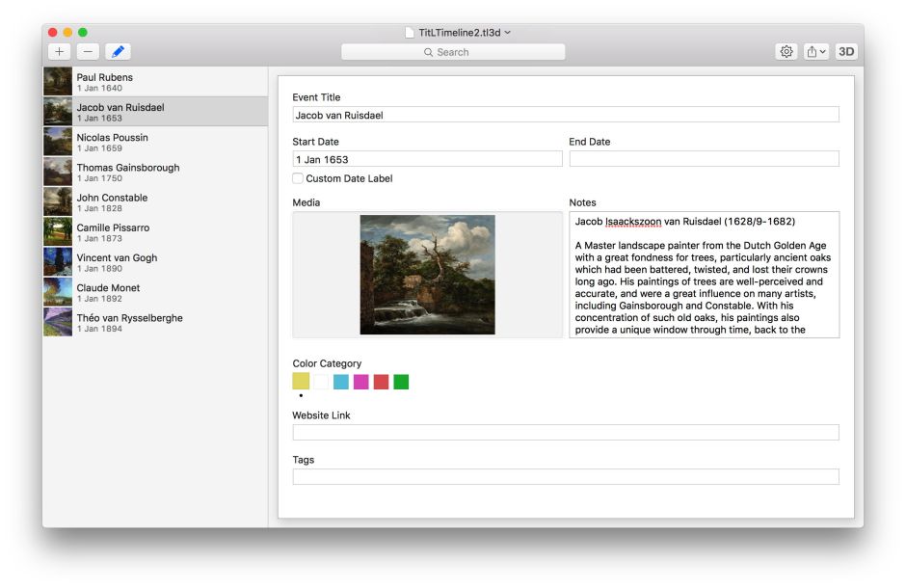This screenshot has height=588, width=906.
Task: Enable the Custom Date Label checkbox
Action: click(298, 178)
